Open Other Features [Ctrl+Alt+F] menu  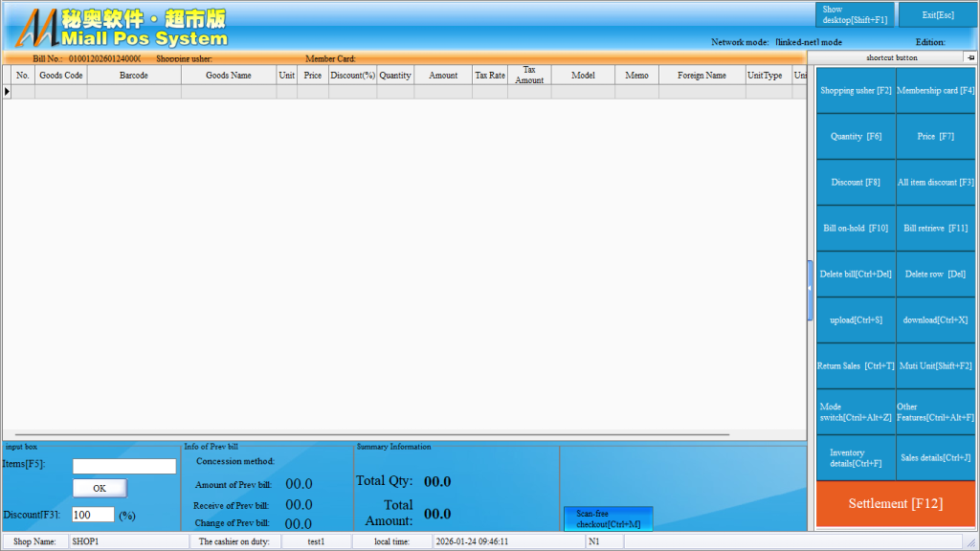[936, 412]
